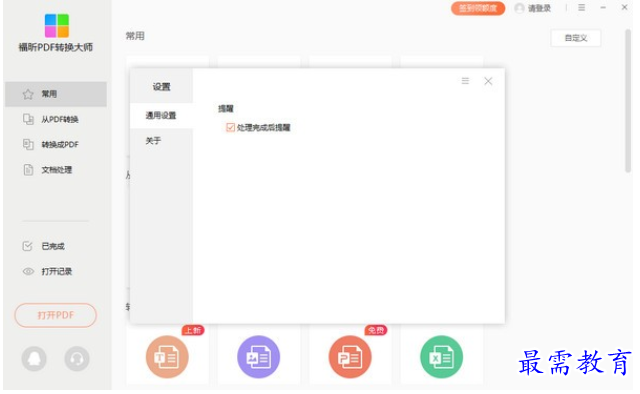Toggle the 处理完成后提醒 checkbox
640x394 pixels.
pos(231,127)
